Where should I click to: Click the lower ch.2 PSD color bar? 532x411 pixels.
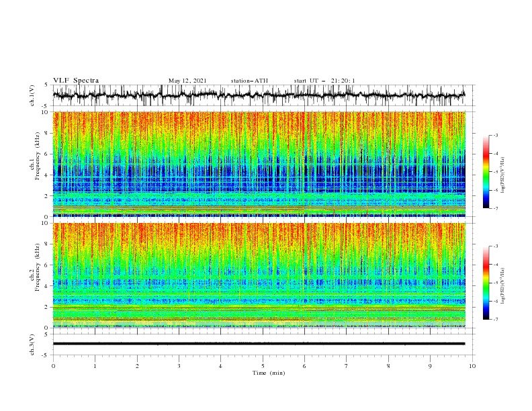(x=486, y=283)
